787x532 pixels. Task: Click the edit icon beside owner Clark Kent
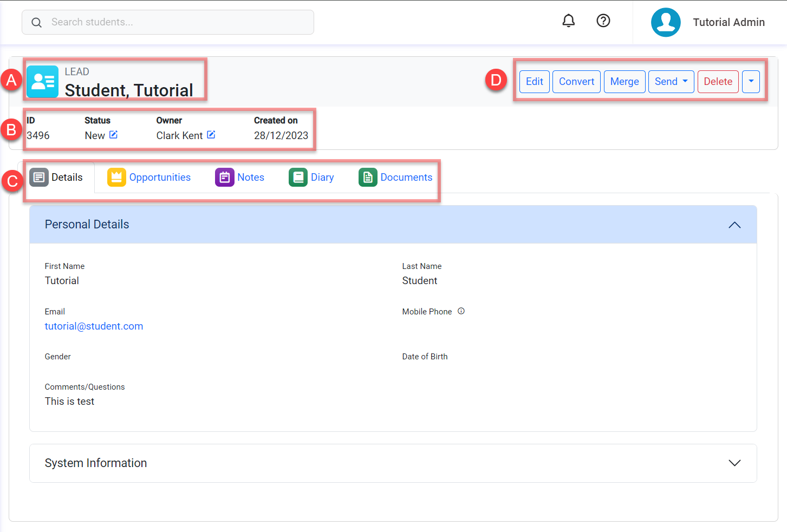[211, 135]
